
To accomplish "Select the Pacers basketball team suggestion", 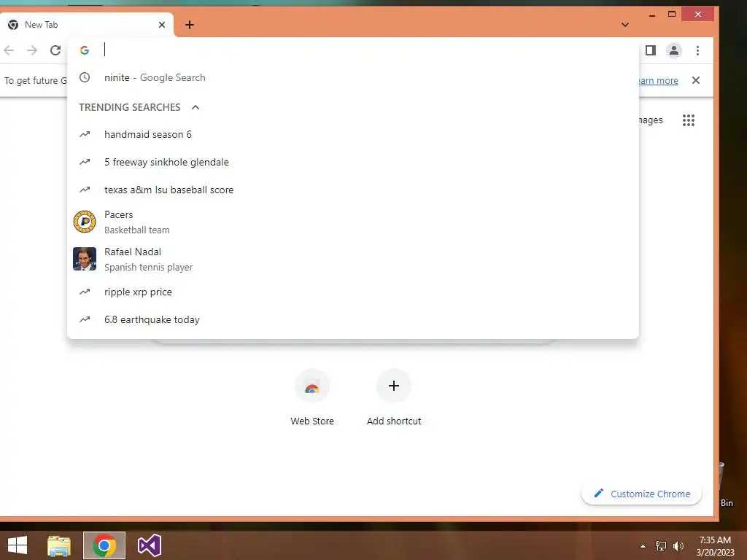I will pos(353,222).
